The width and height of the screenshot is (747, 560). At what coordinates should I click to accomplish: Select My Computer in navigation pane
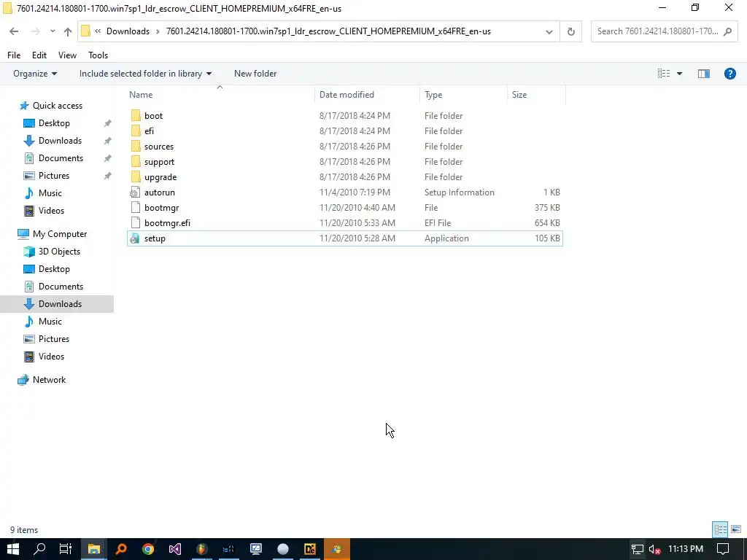point(60,234)
